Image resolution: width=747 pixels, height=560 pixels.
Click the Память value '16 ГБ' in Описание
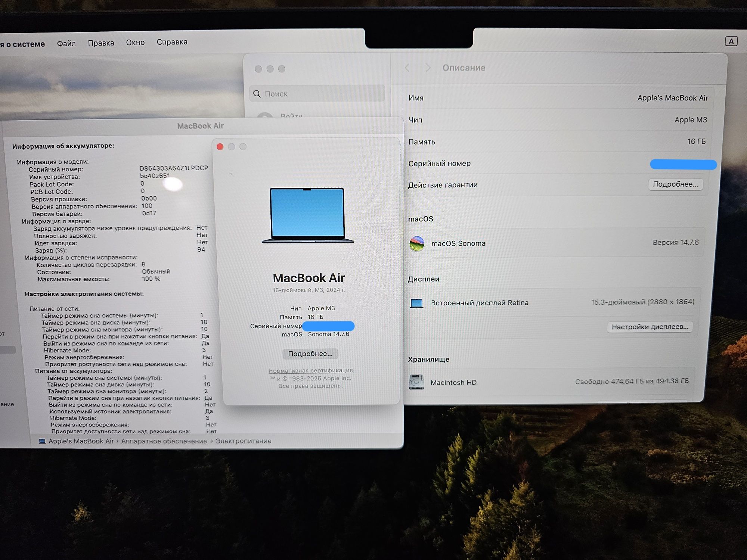pyautogui.click(x=697, y=141)
